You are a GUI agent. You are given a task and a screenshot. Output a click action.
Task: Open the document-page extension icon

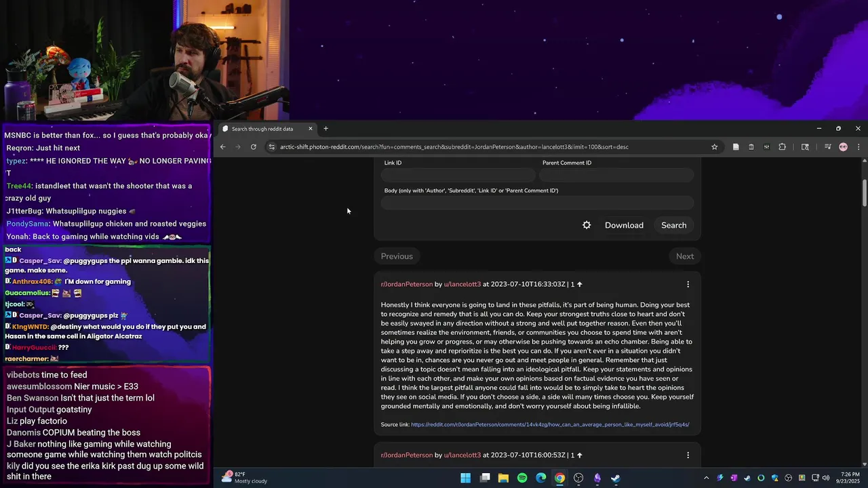click(736, 147)
